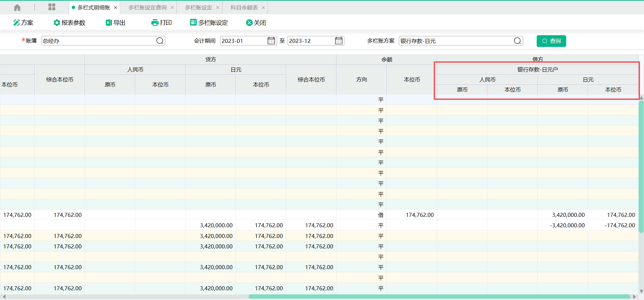Click the home icon in tab bar

click(17, 7)
